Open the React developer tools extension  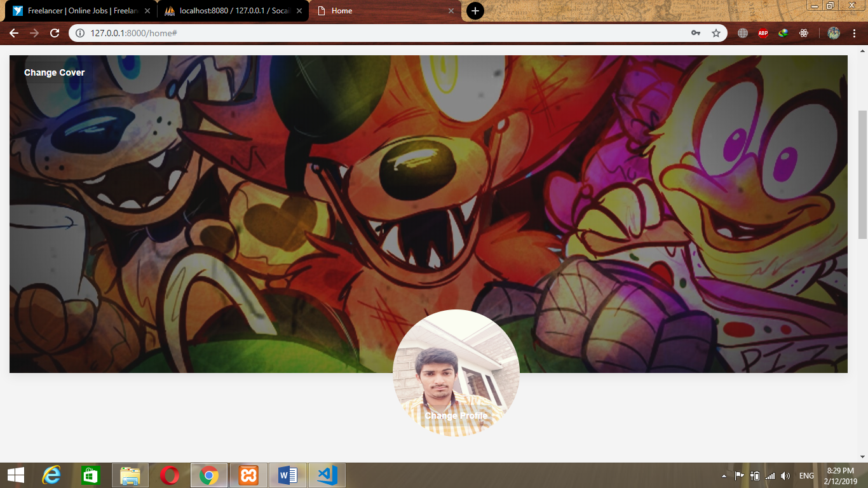click(804, 33)
